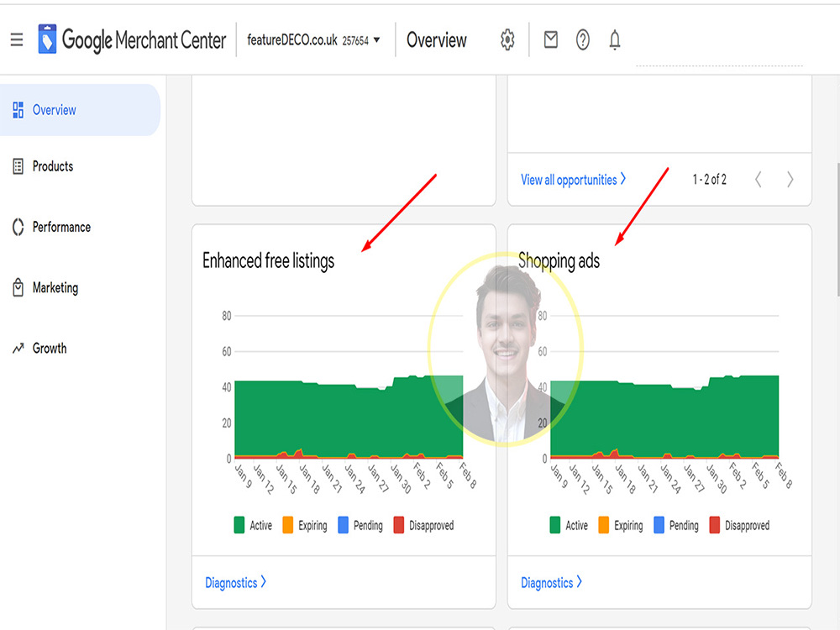The image size is (840, 630).
Task: Toggle Expiring legend in Shopping ads chart
Action: pyautogui.click(x=621, y=526)
